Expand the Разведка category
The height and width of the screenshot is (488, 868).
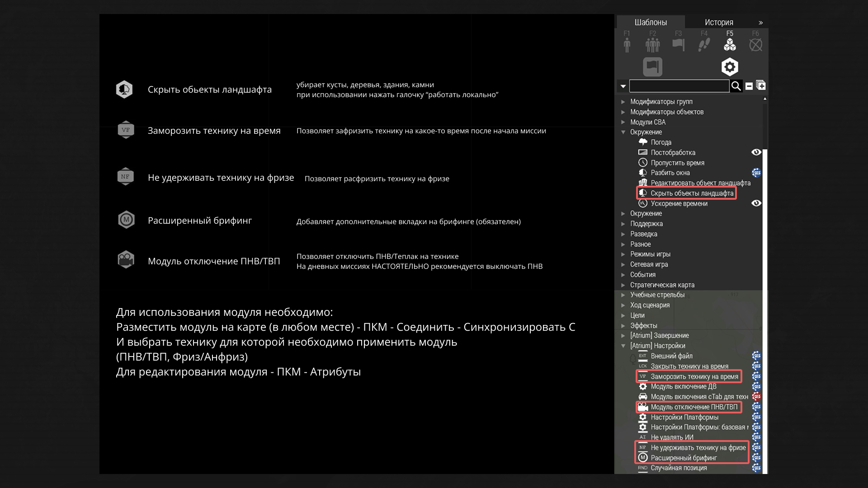[623, 234]
